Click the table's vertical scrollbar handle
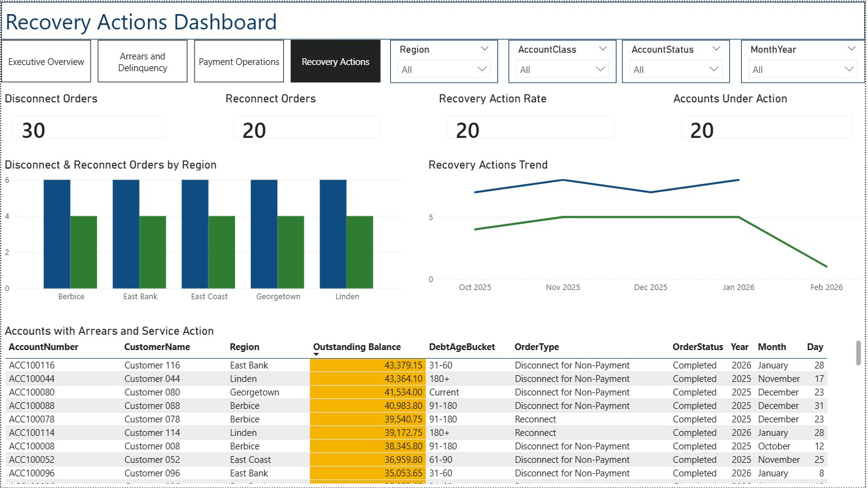 pos(858,353)
